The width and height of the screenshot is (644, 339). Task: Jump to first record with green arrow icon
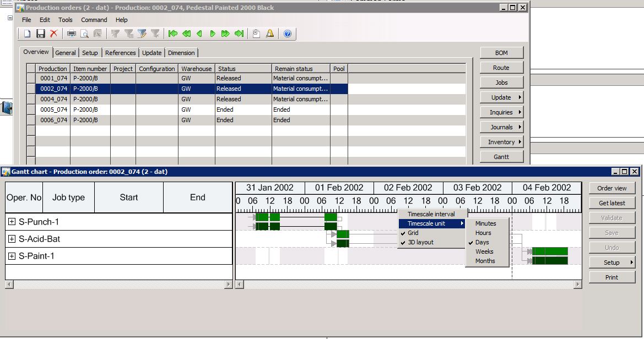tap(174, 34)
